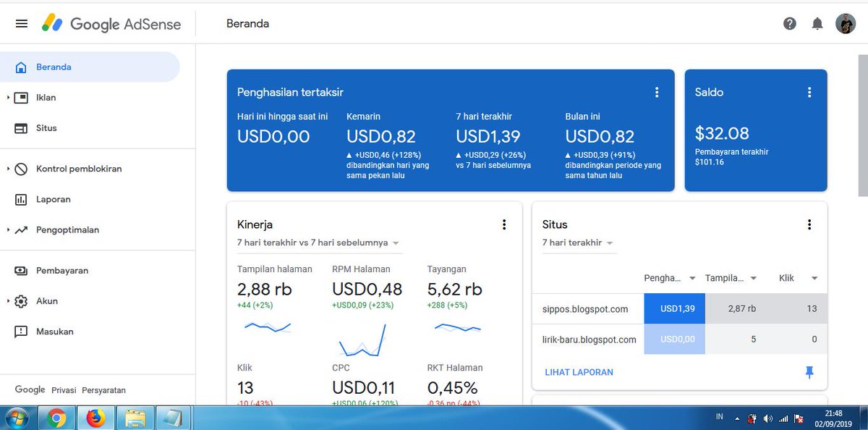Viewport: 868px width, 430px height.
Task: Click the Akun gear icon
Action: 22,301
